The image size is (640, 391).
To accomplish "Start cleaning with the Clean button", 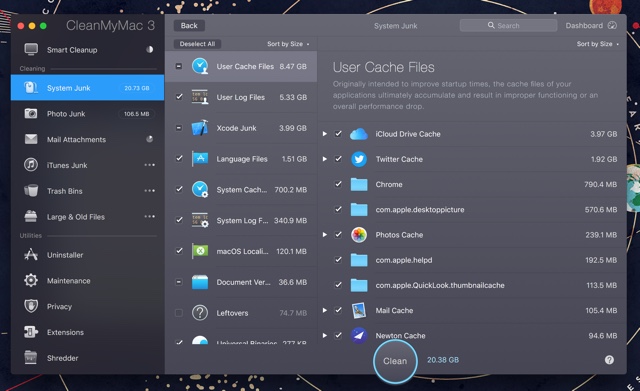I will pos(395,361).
